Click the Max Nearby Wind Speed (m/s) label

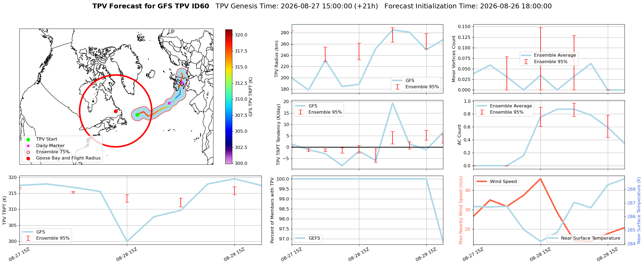(461, 210)
